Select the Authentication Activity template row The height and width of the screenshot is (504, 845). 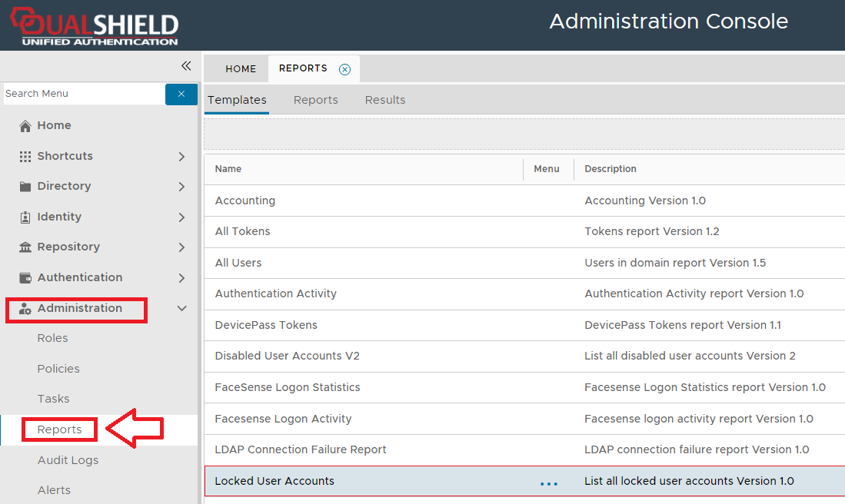[x=276, y=293]
